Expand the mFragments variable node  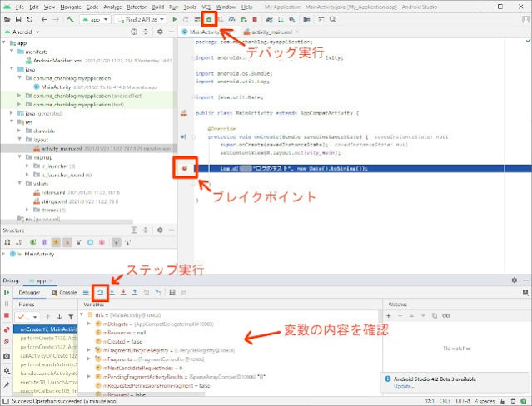(x=89, y=359)
